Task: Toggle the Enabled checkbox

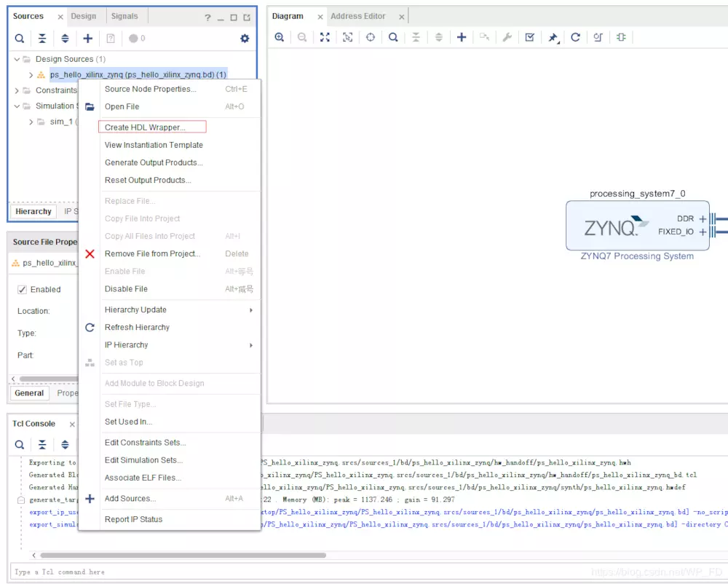Action: tap(22, 290)
